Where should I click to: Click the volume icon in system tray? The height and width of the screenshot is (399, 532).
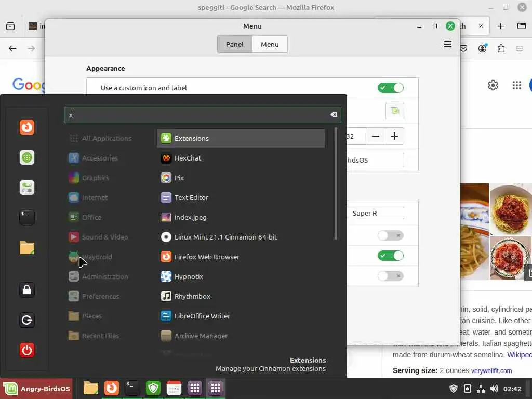click(x=494, y=389)
